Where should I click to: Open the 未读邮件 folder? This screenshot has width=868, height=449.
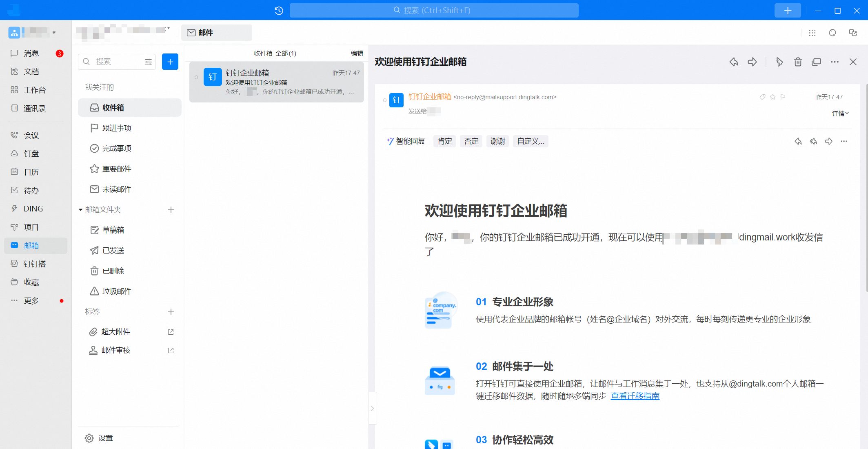[130, 189]
